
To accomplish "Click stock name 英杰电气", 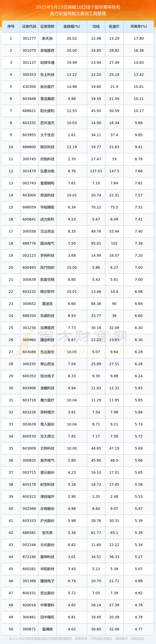I will (x=47, y=460).
